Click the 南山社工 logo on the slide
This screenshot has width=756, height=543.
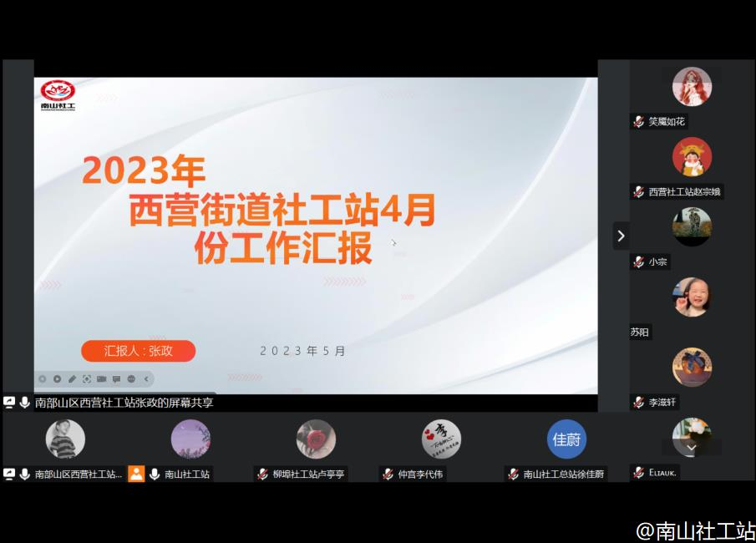point(58,95)
